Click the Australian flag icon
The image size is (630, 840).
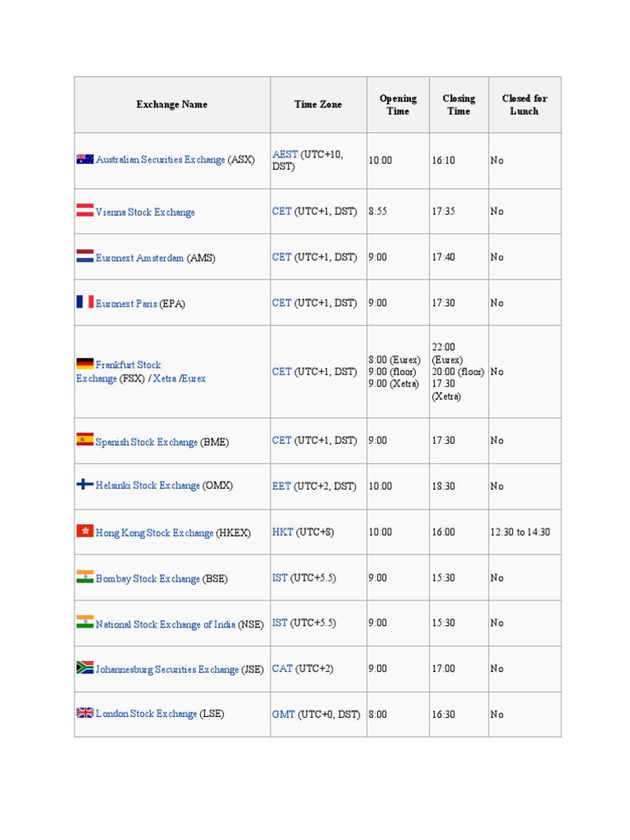(x=84, y=159)
